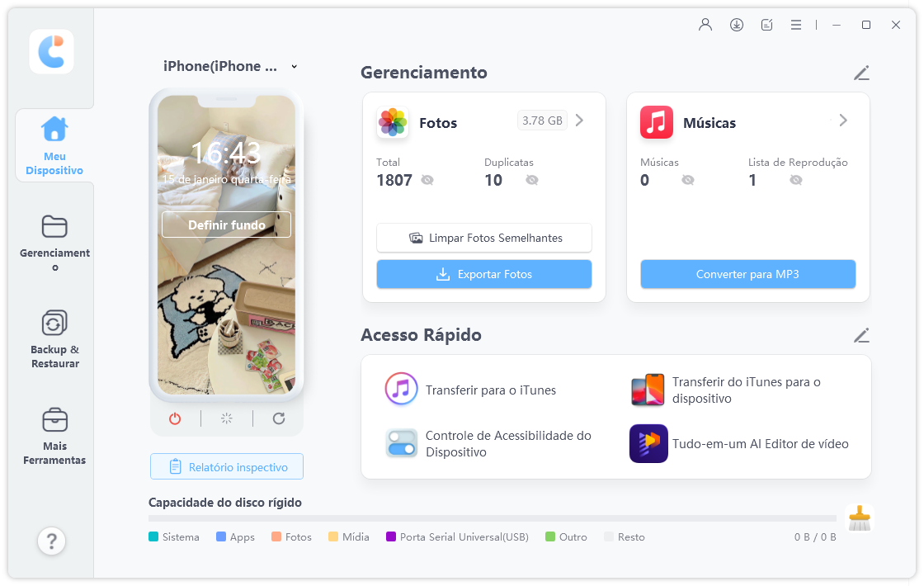
Task: Click the disk capacity usage bar
Action: click(x=492, y=518)
